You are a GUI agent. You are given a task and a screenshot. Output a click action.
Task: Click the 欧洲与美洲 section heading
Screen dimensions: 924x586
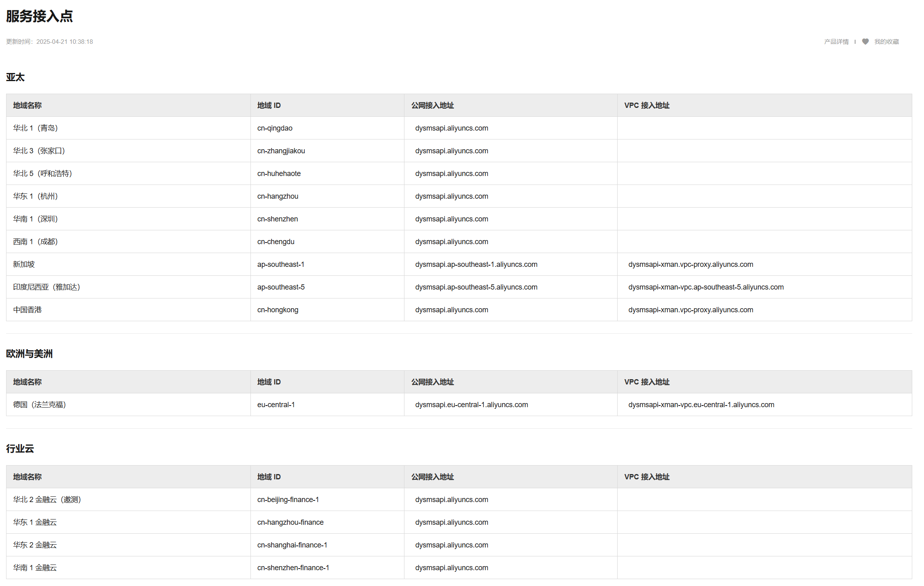click(x=29, y=354)
